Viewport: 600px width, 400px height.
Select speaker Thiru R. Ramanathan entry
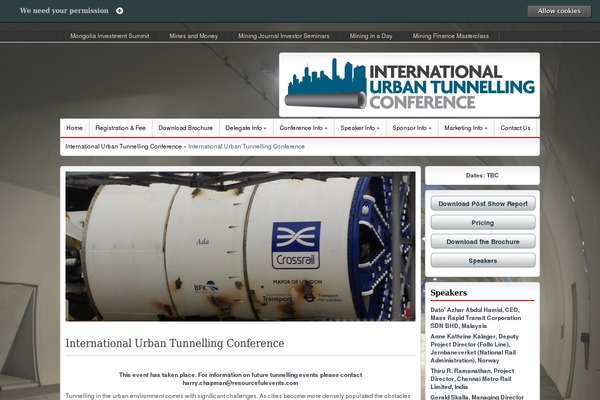coord(472,379)
